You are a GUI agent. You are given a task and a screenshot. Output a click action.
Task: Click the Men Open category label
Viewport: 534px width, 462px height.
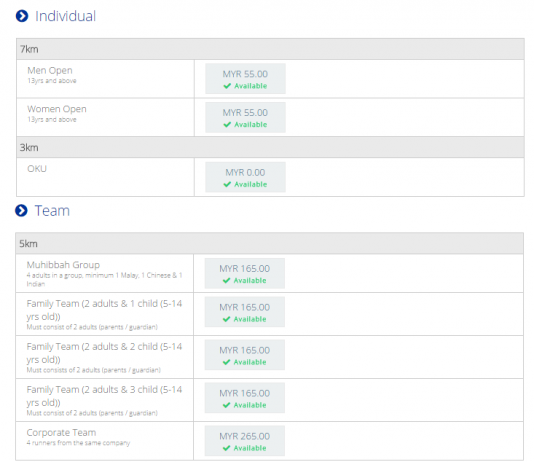(x=50, y=70)
